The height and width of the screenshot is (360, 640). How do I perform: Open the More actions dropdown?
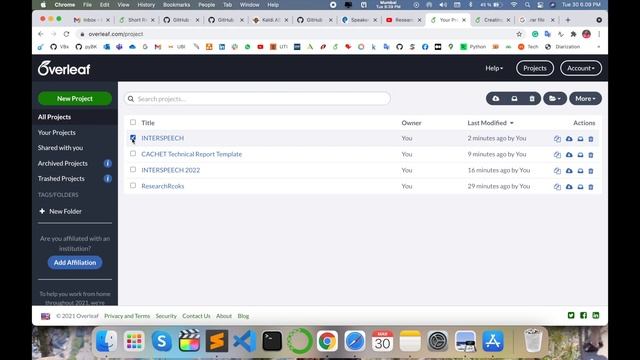(x=585, y=98)
